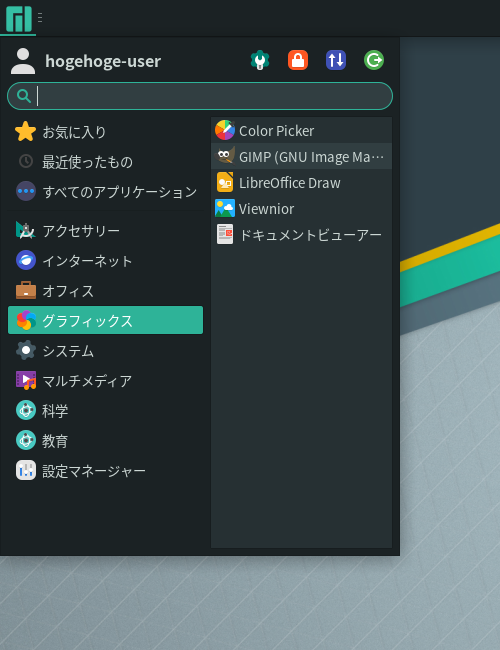Click the LibreOffice Draw yellow icon
The image size is (500, 650).
(x=225, y=182)
